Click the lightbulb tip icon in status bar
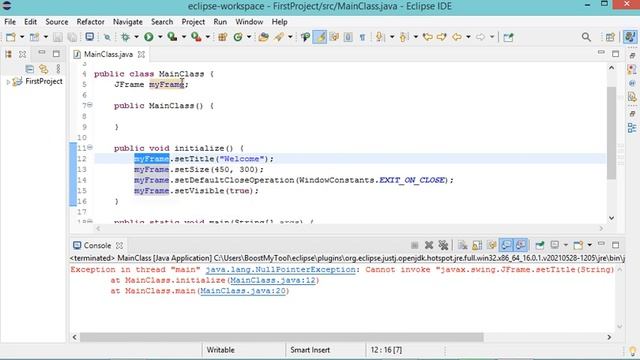The height and width of the screenshot is (360, 640). 633,351
